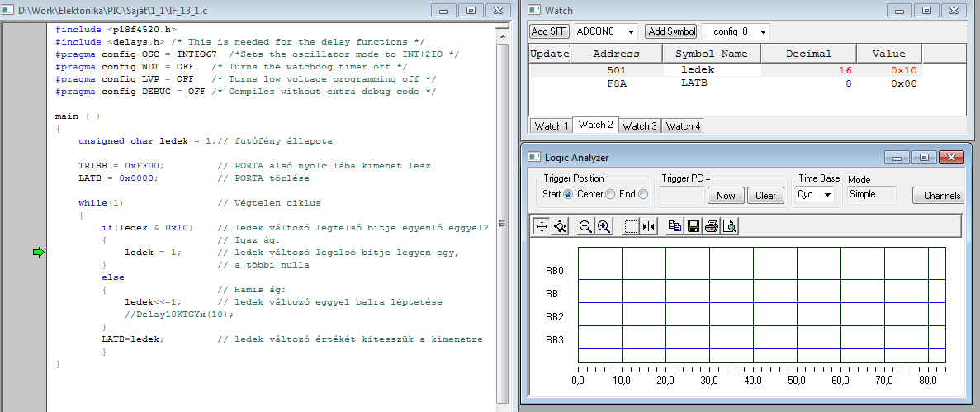Click the Now trigger button
The width and height of the screenshot is (980, 412).
[x=726, y=196]
